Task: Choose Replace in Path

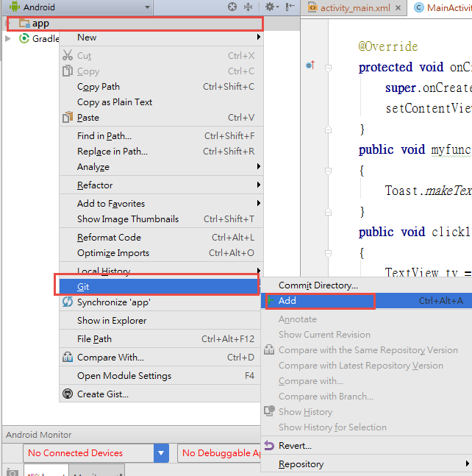Action: pyautogui.click(x=161, y=151)
